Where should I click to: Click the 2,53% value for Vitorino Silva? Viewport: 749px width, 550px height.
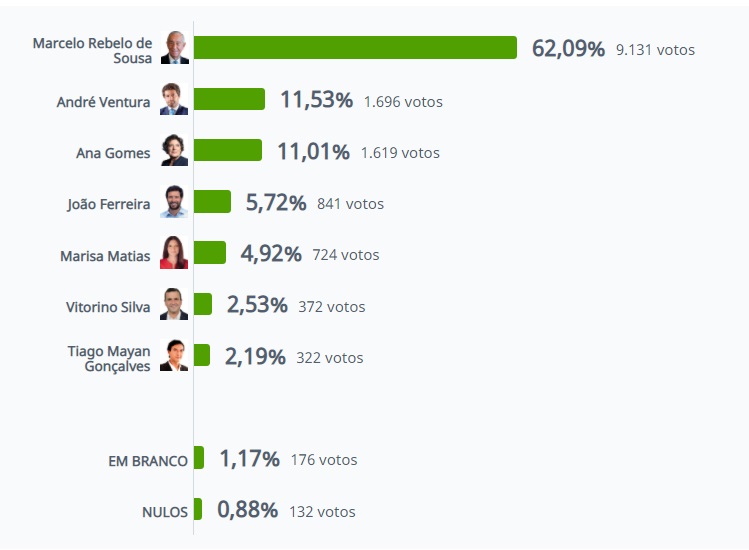pos(256,305)
